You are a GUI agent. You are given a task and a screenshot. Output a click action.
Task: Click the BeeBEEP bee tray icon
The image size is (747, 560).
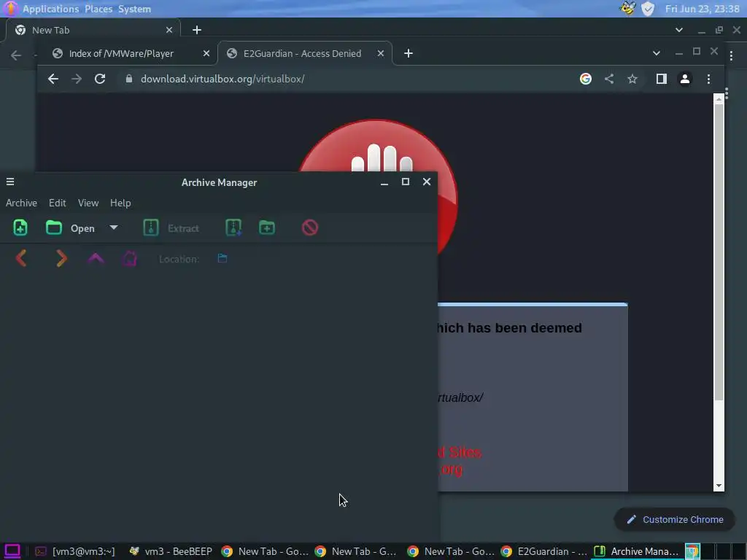coord(627,9)
